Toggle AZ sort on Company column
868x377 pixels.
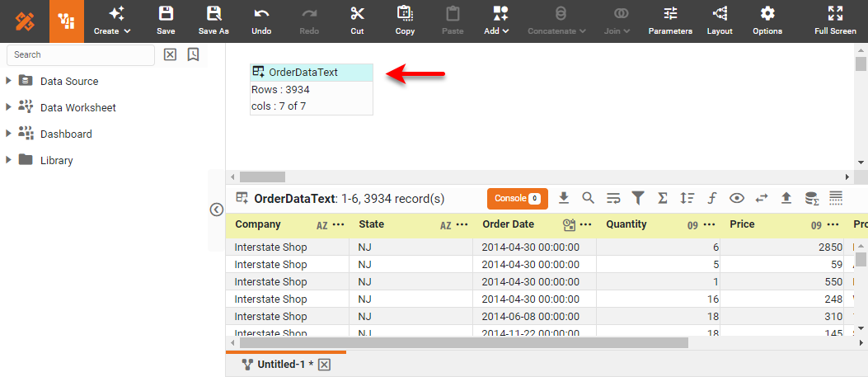(x=322, y=225)
